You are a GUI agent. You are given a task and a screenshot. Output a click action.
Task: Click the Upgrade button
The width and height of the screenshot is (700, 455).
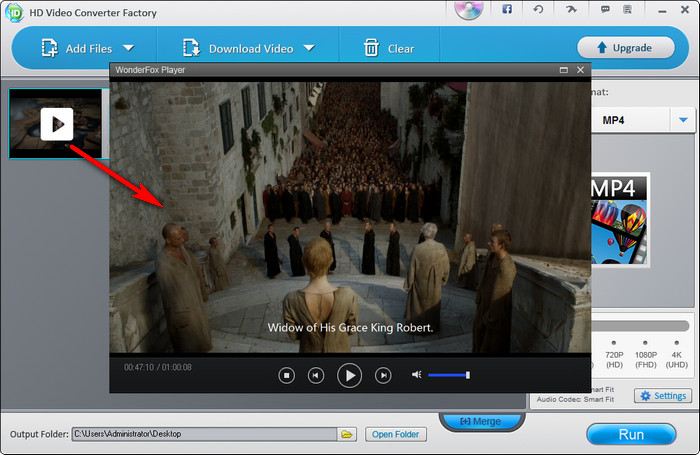[625, 47]
